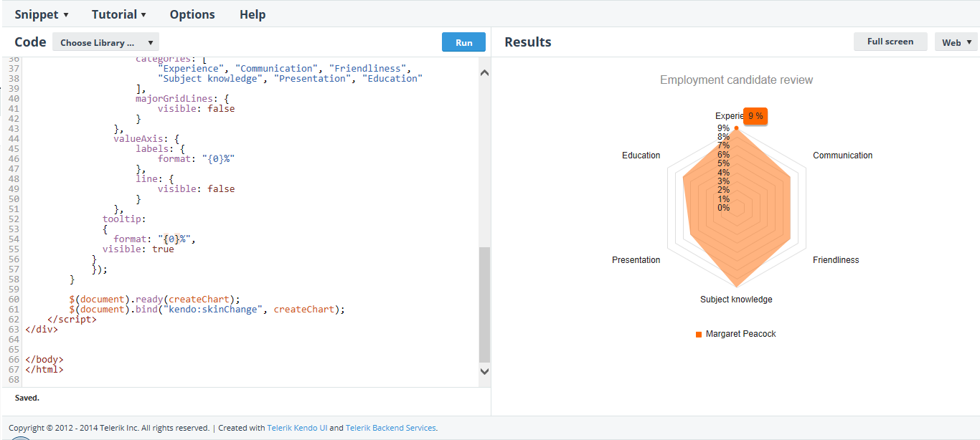Screen dimensions: 980x440
Task: Click the valueAxis property in code
Action: (138, 139)
